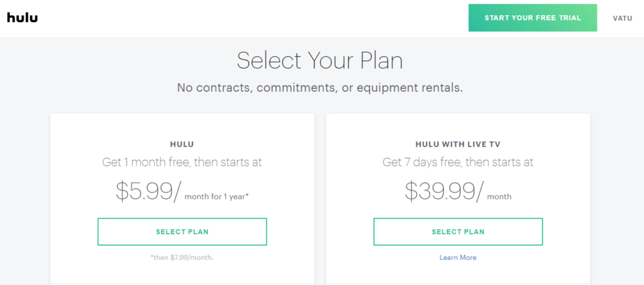Image resolution: width=644 pixels, height=285 pixels.
Task: Click the $5.99 price figure
Action: coord(144,191)
